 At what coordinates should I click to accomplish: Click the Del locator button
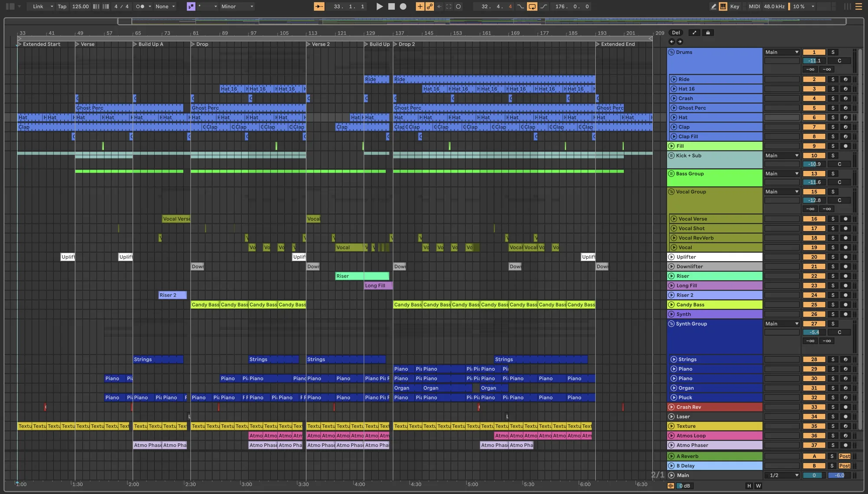[676, 33]
